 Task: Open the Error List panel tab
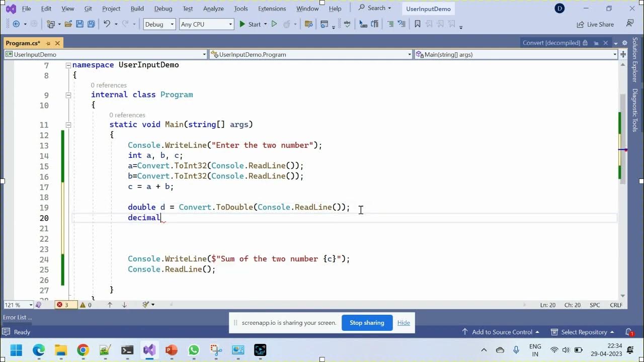click(x=17, y=317)
